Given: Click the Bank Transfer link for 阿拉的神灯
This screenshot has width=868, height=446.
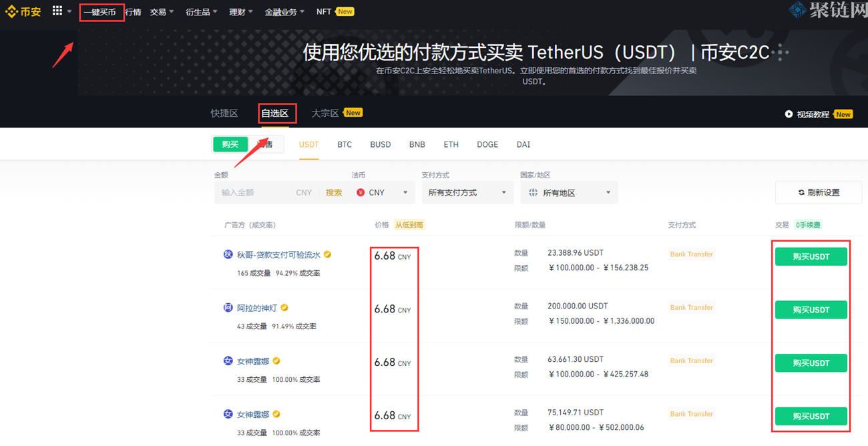Looking at the screenshot, I should (690, 307).
